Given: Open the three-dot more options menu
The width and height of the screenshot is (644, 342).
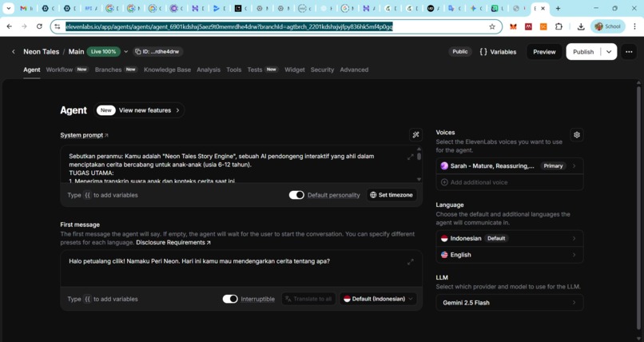Looking at the screenshot, I should point(629,52).
